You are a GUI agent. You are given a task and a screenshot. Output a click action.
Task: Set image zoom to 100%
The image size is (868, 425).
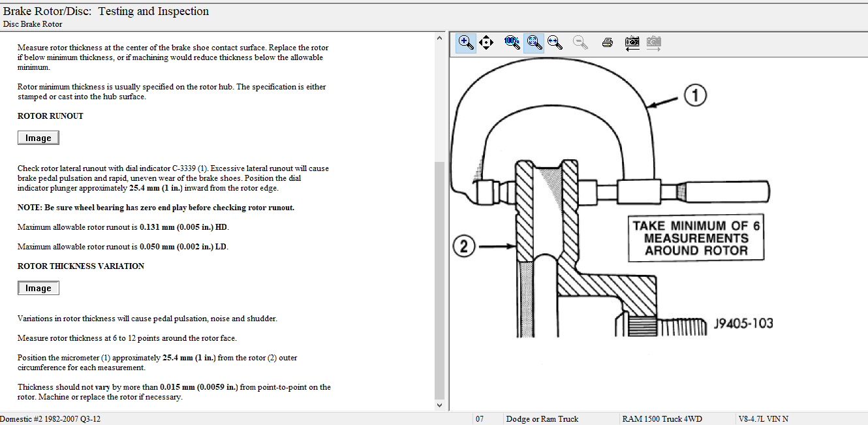coord(512,42)
